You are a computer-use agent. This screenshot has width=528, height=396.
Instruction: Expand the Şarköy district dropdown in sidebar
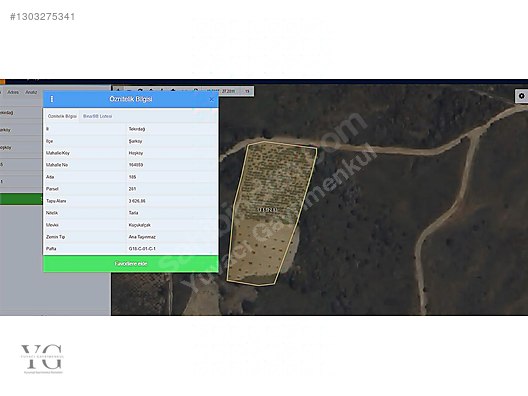[21, 130]
